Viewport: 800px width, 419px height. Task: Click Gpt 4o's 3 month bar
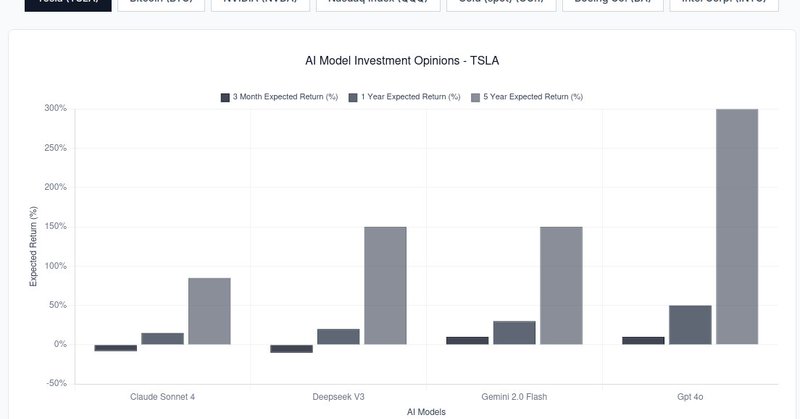coord(643,340)
